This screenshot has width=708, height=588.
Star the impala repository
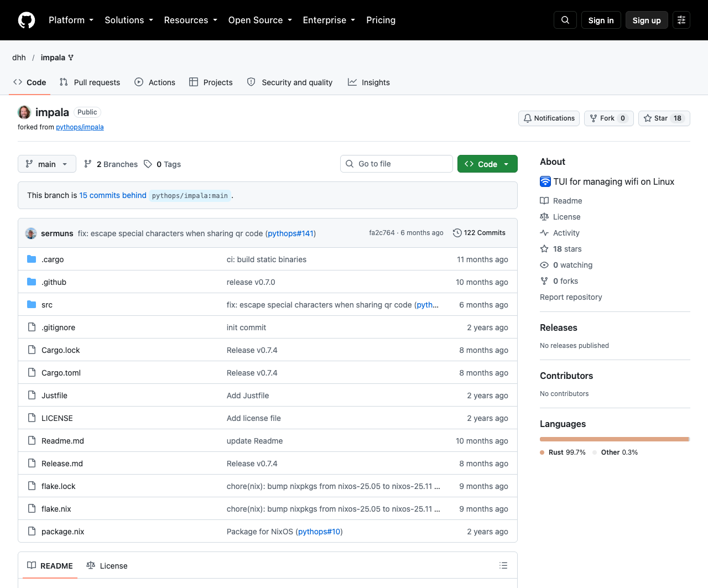click(x=664, y=118)
